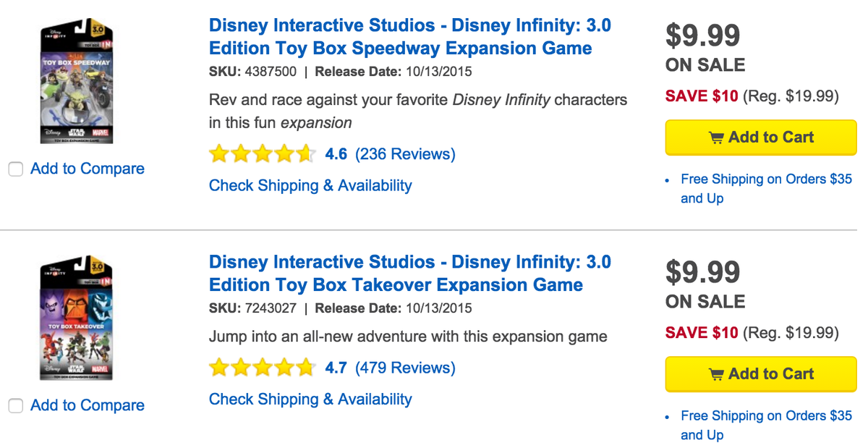Click the Add to Compare label for Takeover
The height and width of the screenshot is (448, 868).
[x=88, y=405]
